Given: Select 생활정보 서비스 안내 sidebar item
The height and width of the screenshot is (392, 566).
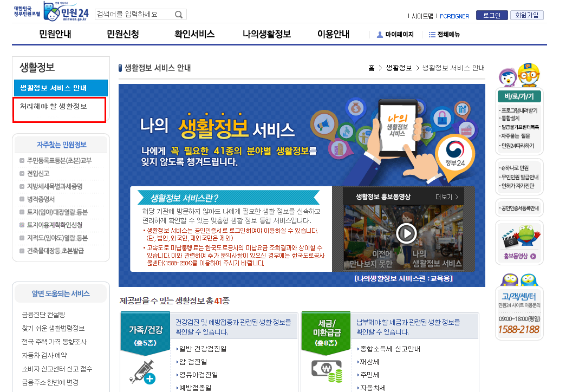Looking at the screenshot, I should click(61, 88).
